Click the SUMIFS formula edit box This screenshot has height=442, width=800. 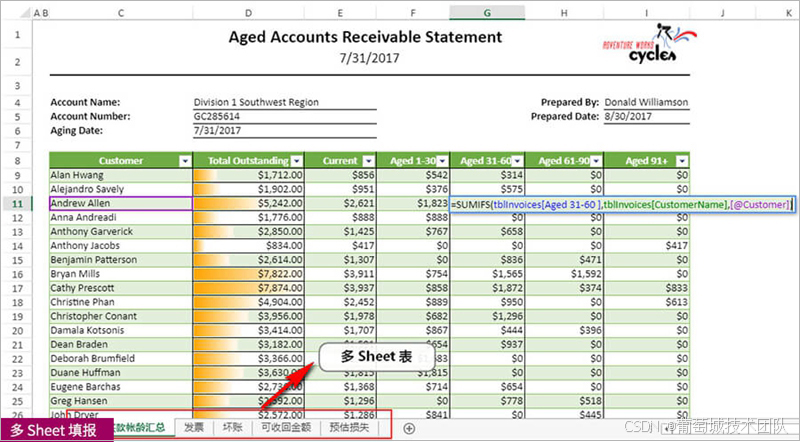[621, 205]
